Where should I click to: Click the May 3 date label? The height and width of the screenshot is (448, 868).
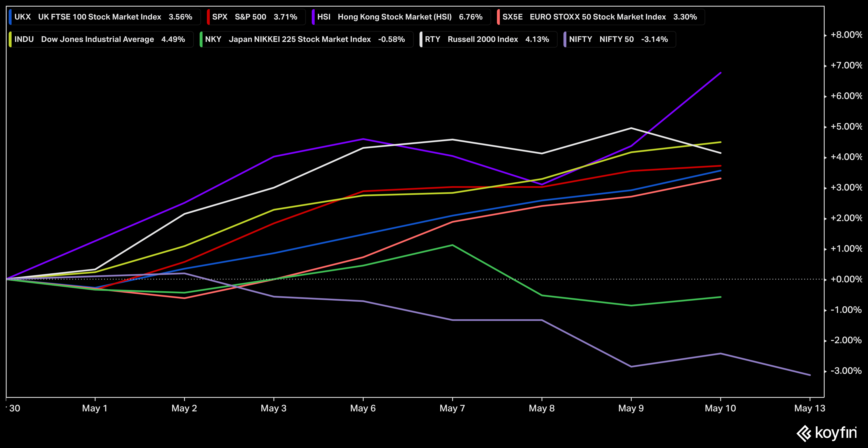pyautogui.click(x=273, y=408)
